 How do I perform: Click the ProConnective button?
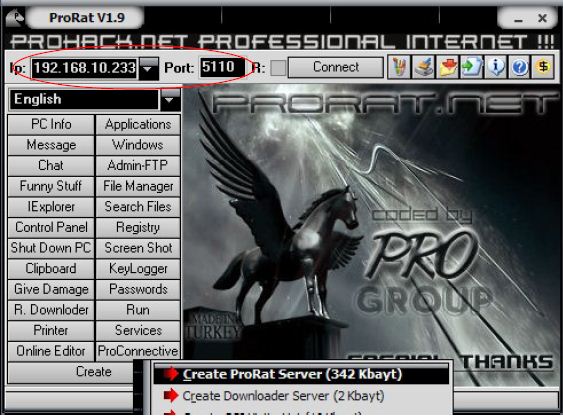138,351
